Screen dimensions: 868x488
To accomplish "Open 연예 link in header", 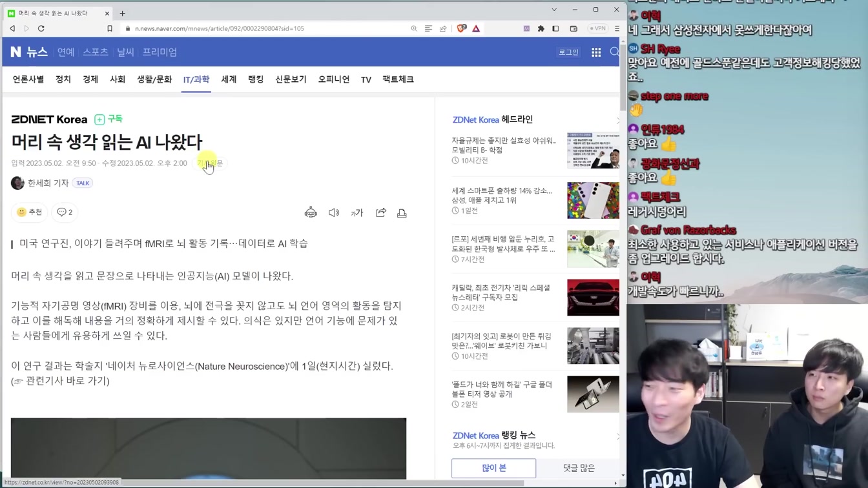I will pyautogui.click(x=66, y=52).
